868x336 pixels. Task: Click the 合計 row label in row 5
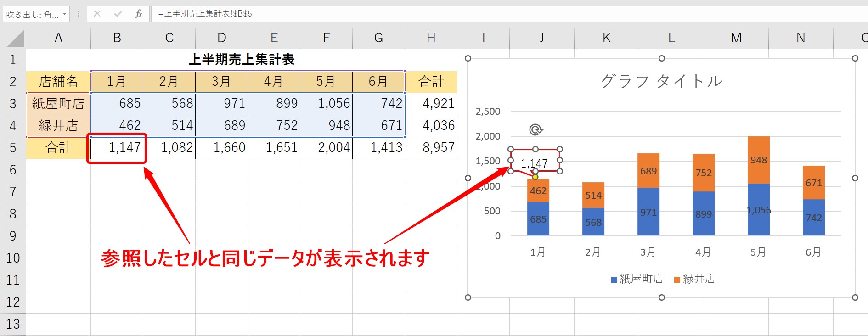(58, 148)
